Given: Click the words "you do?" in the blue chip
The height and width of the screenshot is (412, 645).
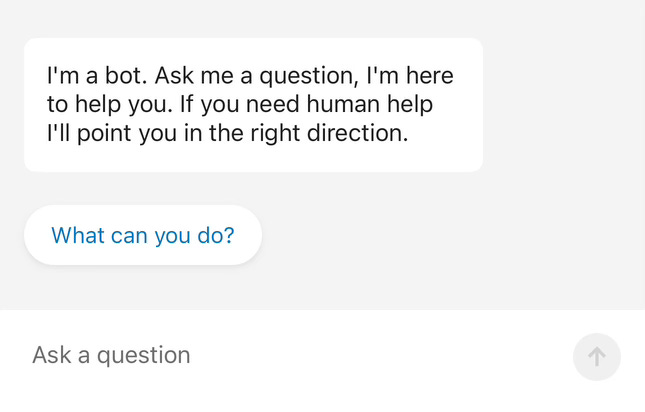Looking at the screenshot, I should pos(195,236).
